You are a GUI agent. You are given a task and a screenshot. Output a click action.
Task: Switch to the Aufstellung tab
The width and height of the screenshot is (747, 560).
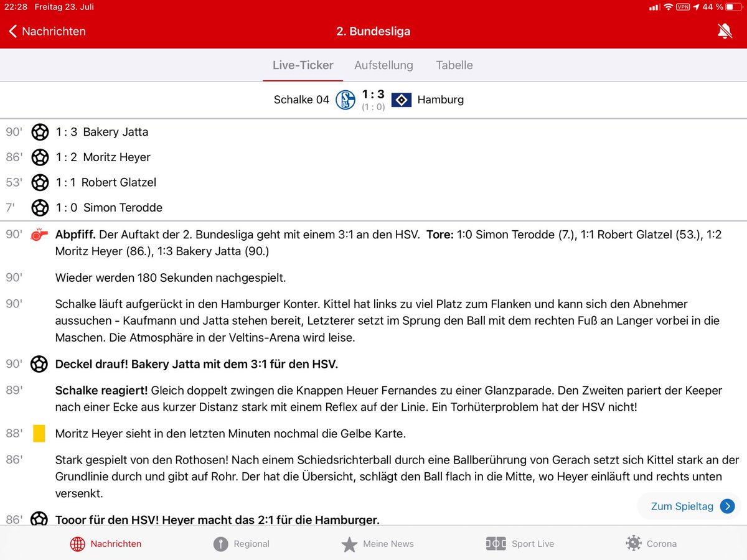point(383,65)
